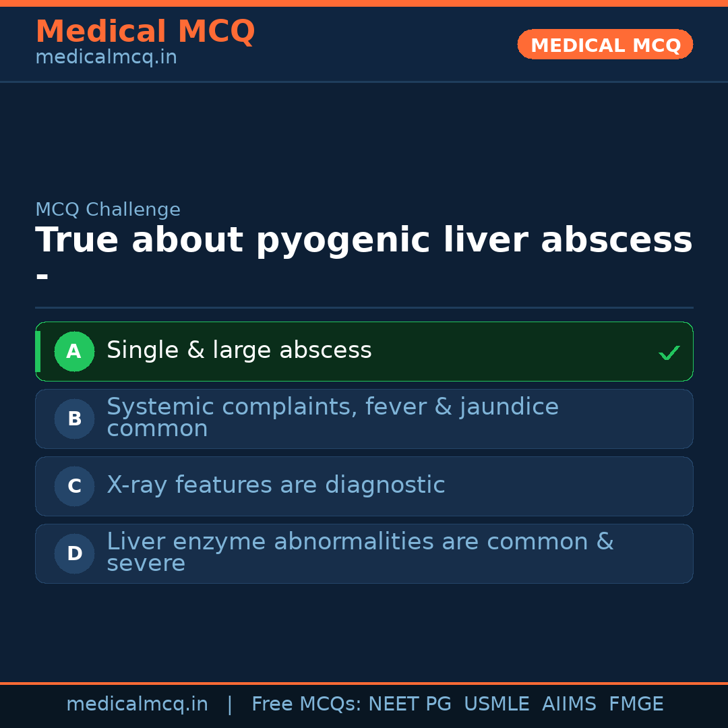The width and height of the screenshot is (728, 728).
Task: Click the green checkmark icon
Action: click(x=669, y=353)
